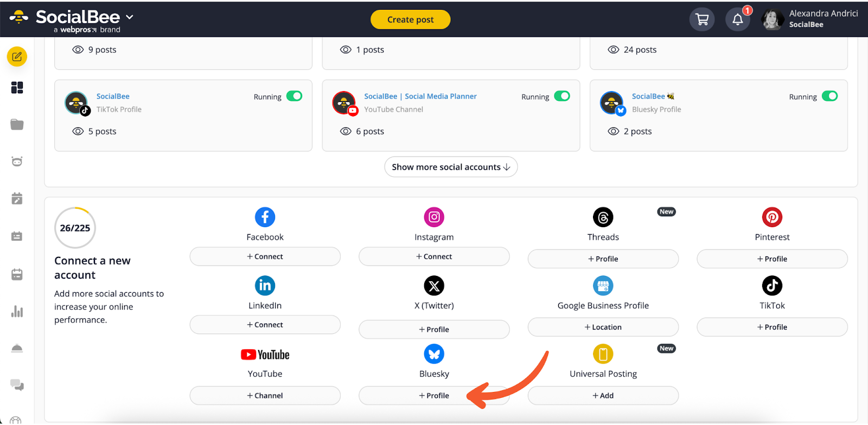Open the Alexandra Andrici account menu
The image size is (868, 425).
810,19
